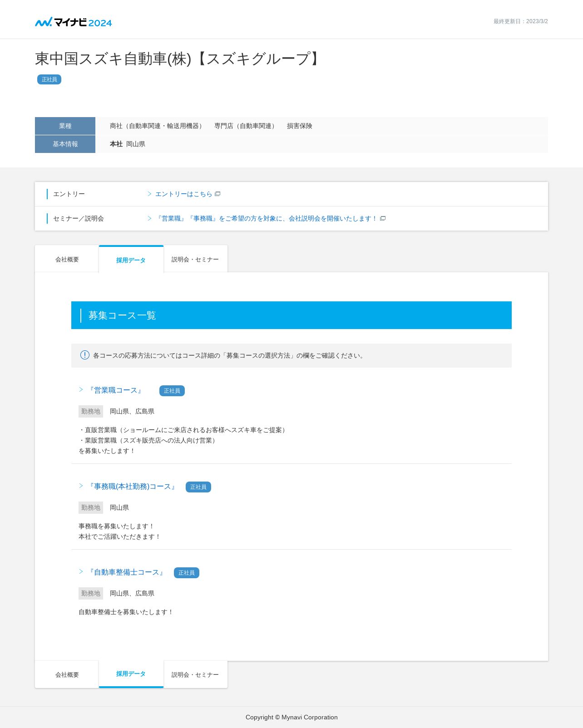
Task: Click 商社（自動車関連・輸送用機器） text
Action: [157, 126]
